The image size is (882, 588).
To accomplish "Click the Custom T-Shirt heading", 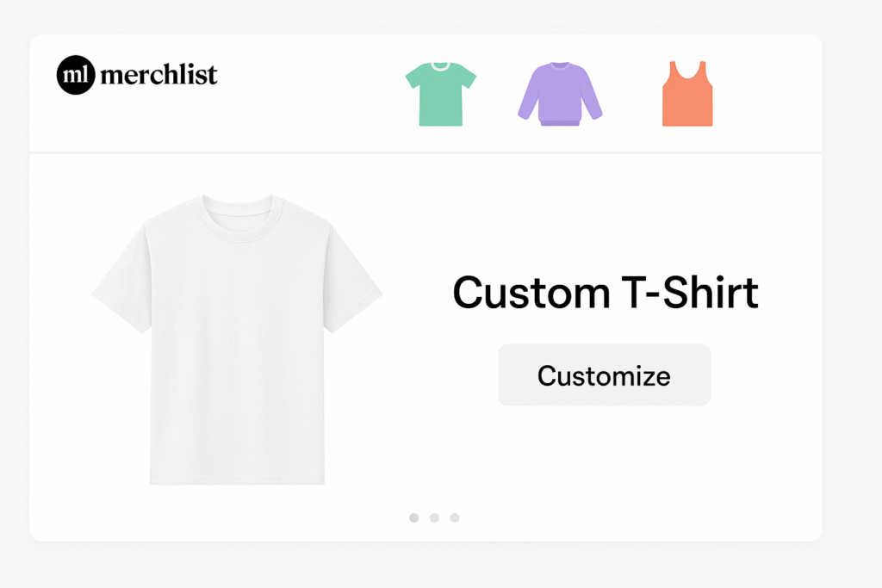I will (x=605, y=293).
